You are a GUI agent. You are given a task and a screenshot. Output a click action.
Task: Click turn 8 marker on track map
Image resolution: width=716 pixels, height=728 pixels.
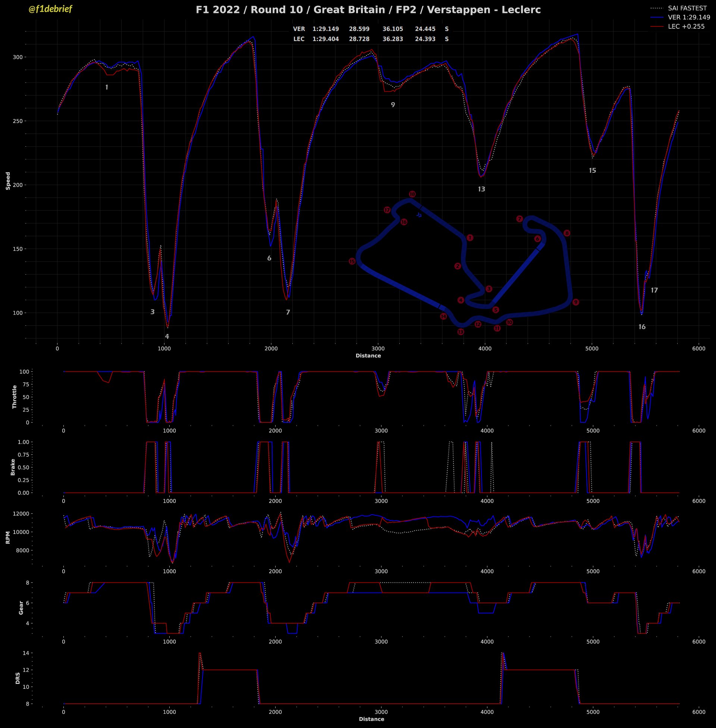click(567, 233)
